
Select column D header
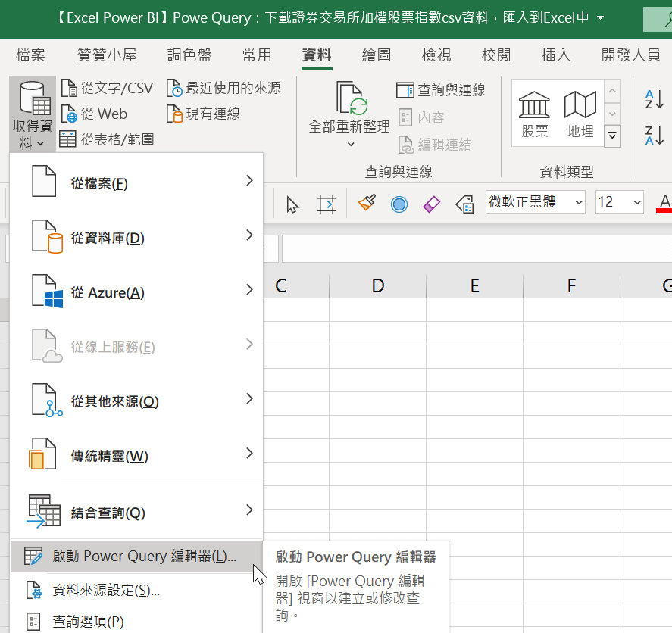(377, 285)
